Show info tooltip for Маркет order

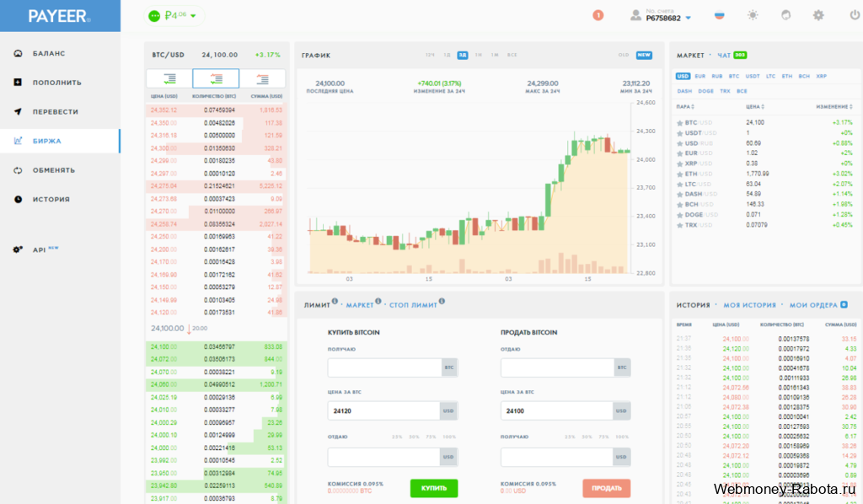[x=378, y=301]
